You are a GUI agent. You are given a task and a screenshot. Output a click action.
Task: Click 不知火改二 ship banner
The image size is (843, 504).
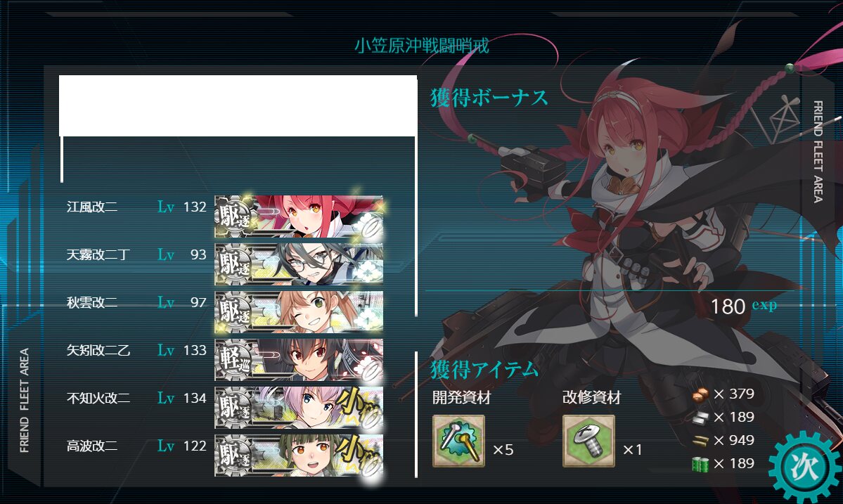pos(299,408)
